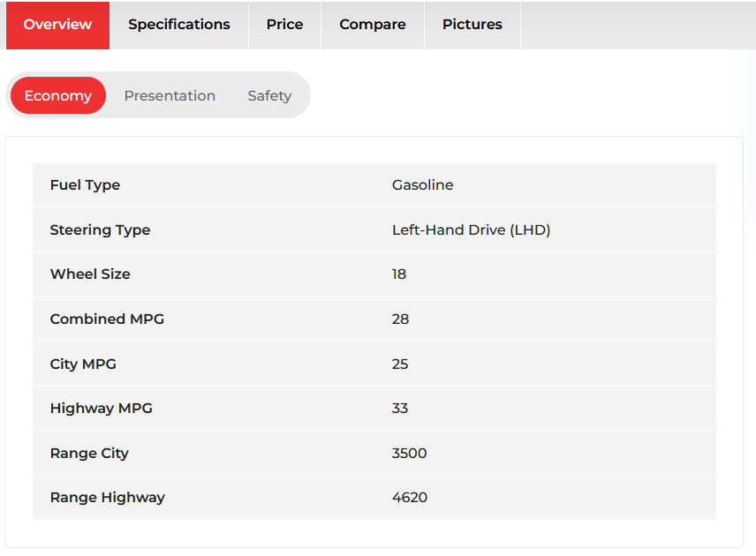756x556 pixels.
Task: Select the Combined MPG row
Action: 374,319
